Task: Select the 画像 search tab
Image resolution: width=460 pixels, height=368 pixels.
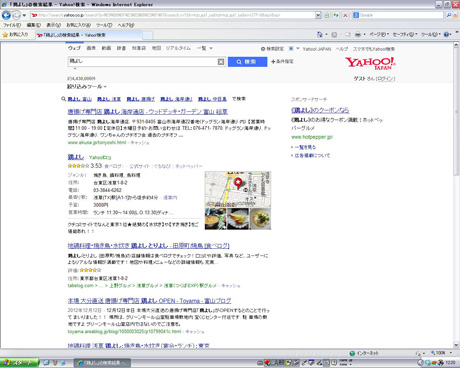Action: [x=91, y=48]
